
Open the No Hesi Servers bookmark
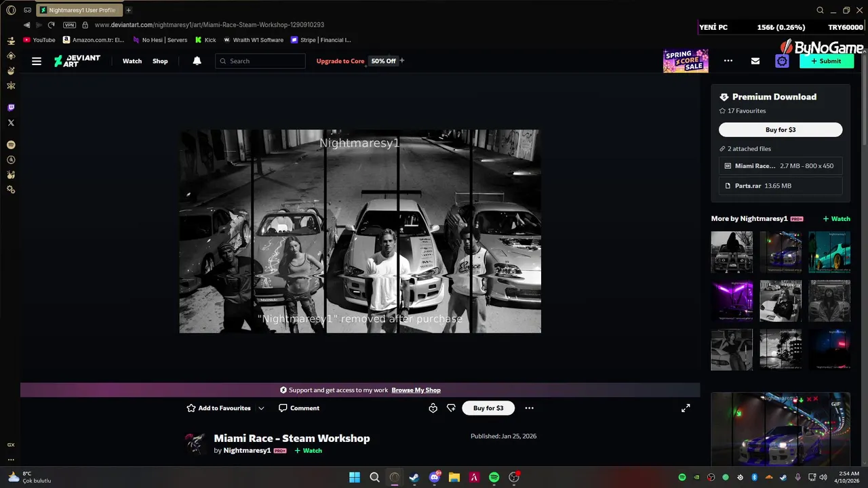pyautogui.click(x=159, y=40)
